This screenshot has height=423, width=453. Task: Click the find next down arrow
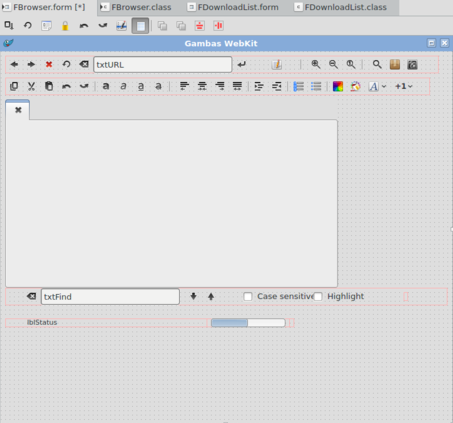[193, 296]
